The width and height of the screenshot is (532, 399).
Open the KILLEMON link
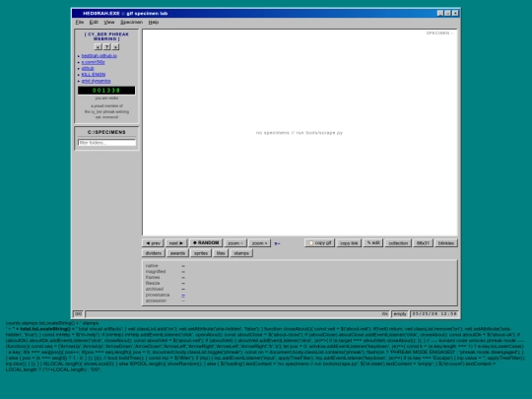tap(94, 74)
